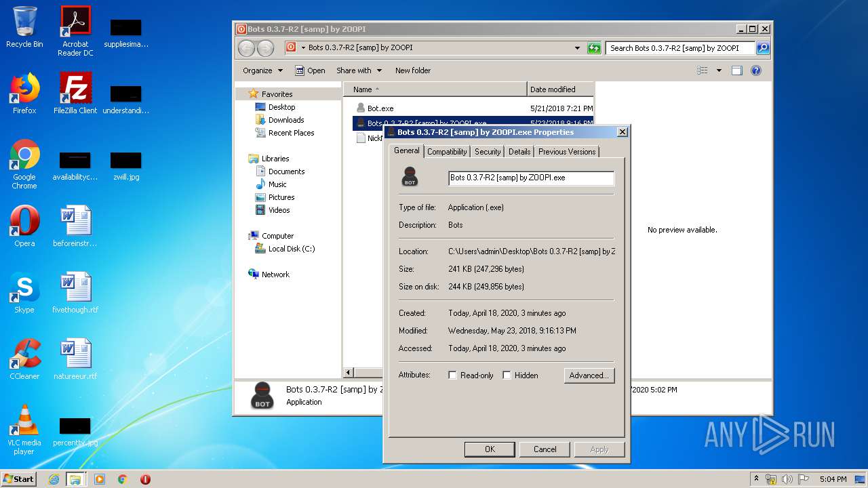Click the Date modified column header
Image resolution: width=868 pixels, height=488 pixels.
tap(560, 89)
